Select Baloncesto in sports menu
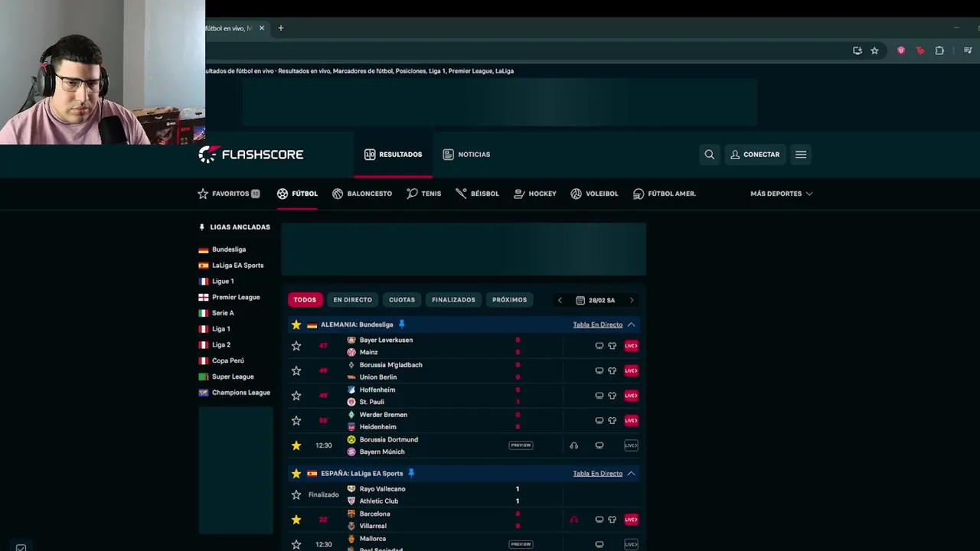980x551 pixels. click(x=362, y=194)
